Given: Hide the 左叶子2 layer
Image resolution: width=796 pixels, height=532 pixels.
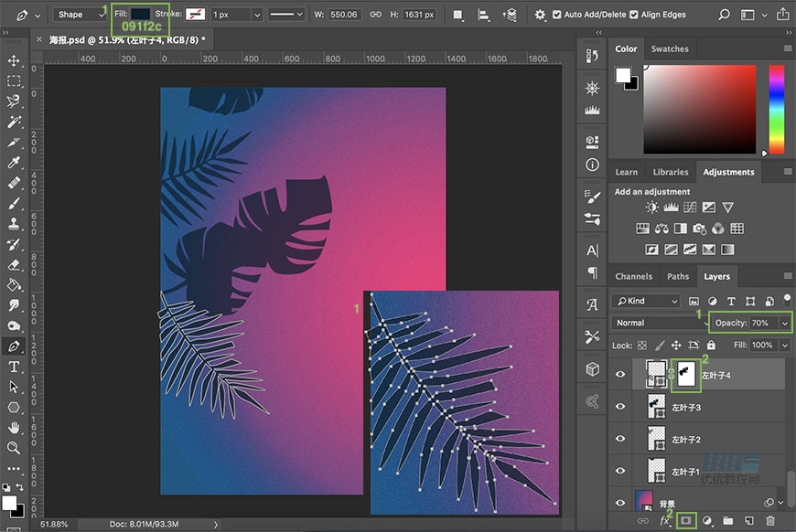Looking at the screenshot, I should tap(620, 439).
